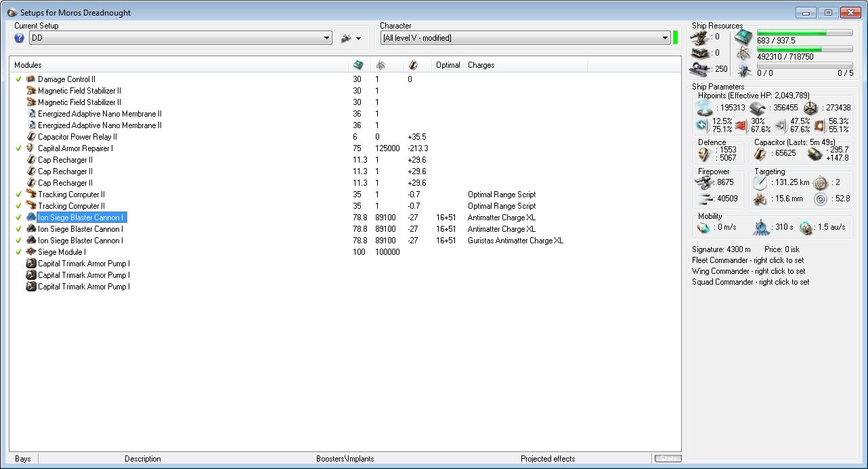Image resolution: width=868 pixels, height=469 pixels.
Task: Click the structure hitpoints icon next to 273438
Action: (810, 108)
